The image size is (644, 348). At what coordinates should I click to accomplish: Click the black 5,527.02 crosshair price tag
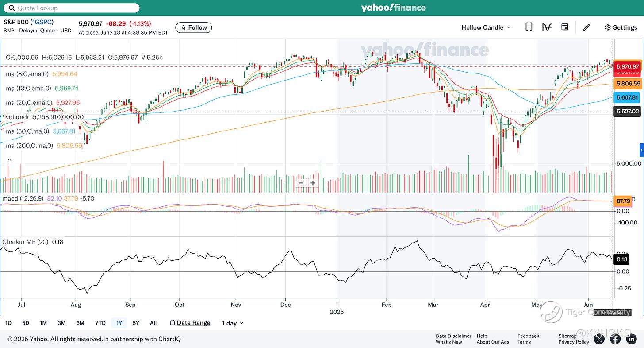(628, 112)
